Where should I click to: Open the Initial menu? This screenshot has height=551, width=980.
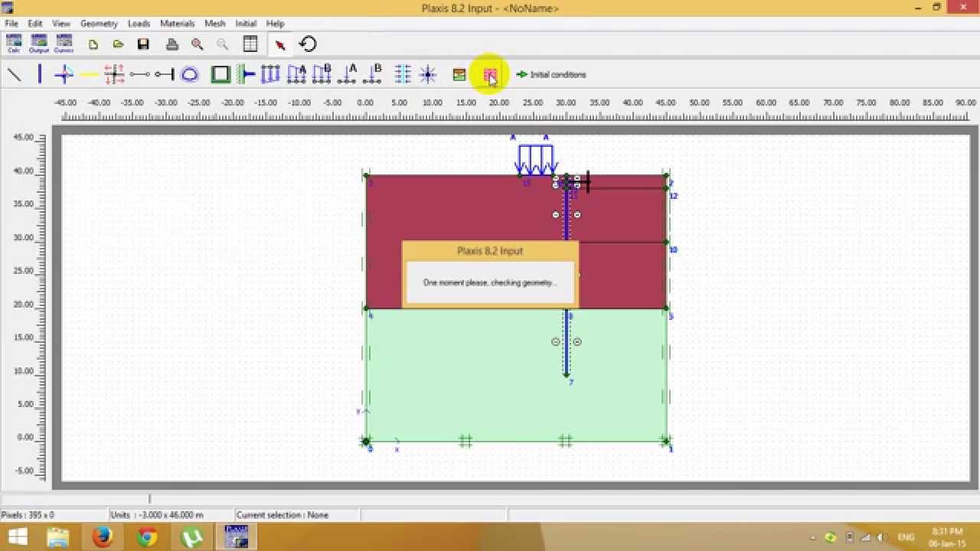(x=246, y=24)
